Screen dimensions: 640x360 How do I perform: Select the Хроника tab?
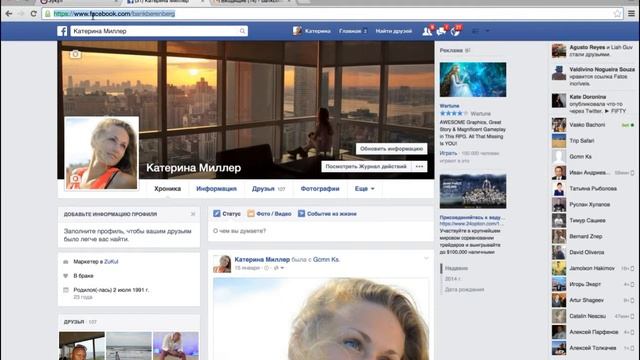pyautogui.click(x=167, y=189)
